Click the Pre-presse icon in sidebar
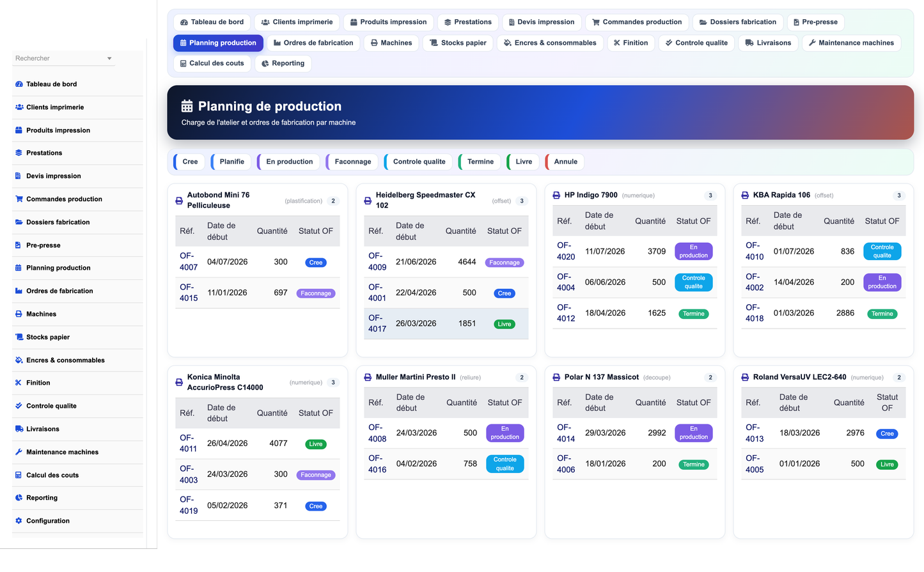The image size is (924, 572). [19, 245]
